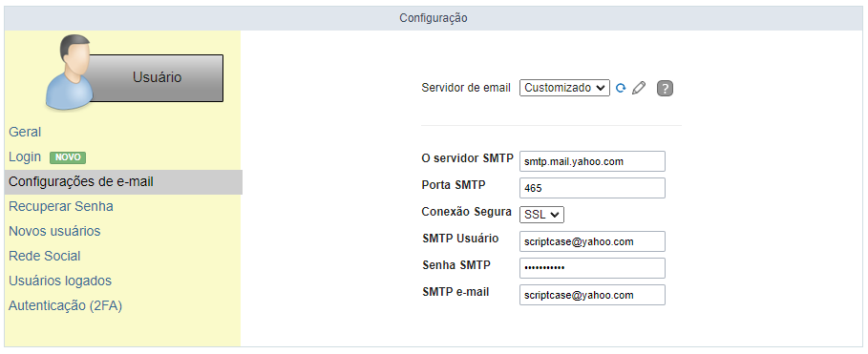Open Usuários logados section
The width and height of the screenshot is (868, 354).
(60, 281)
